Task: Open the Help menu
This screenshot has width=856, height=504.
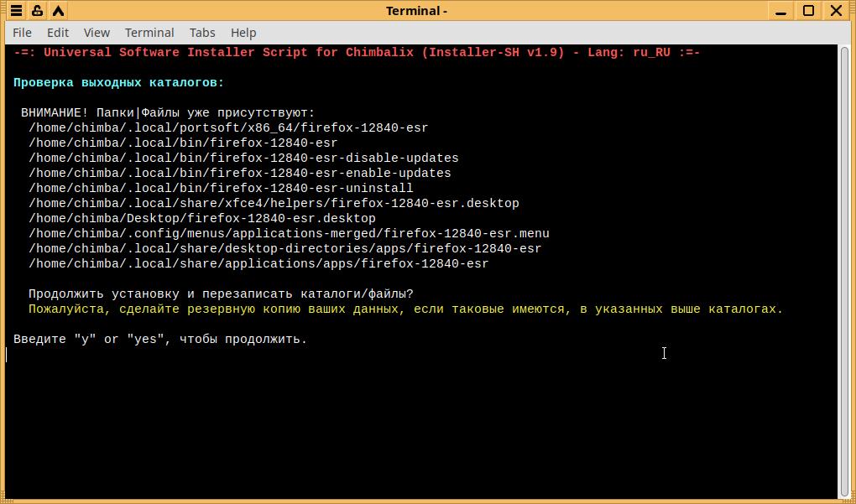Action: (x=243, y=33)
